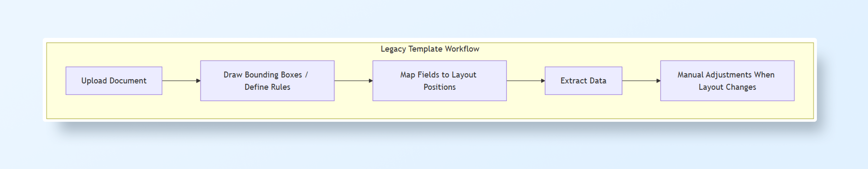The height and width of the screenshot is (169, 868).
Task: Click the Legacy Template Workflow title
Action: click(x=430, y=49)
